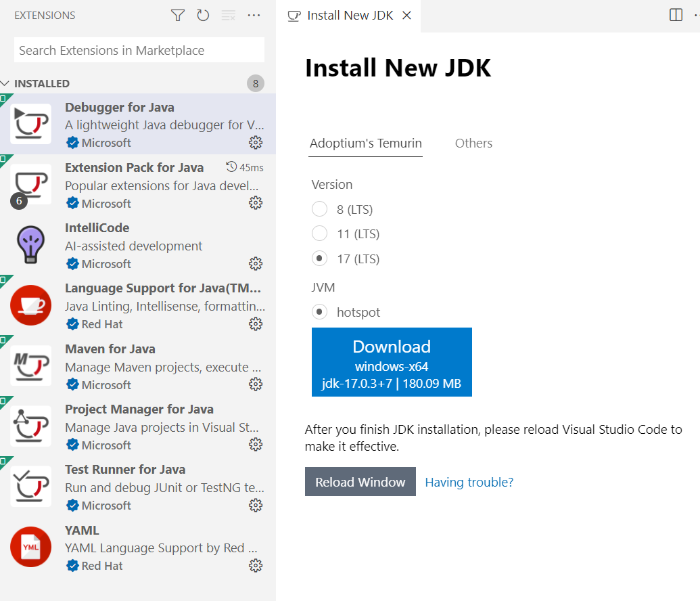Image resolution: width=700 pixels, height=601 pixels.
Task: Open gear settings for Language Support for Java
Action: pyautogui.click(x=256, y=324)
